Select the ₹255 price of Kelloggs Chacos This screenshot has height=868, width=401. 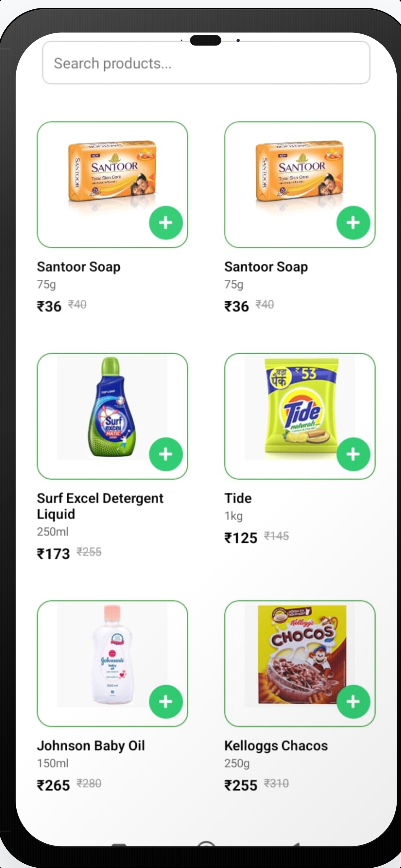pyautogui.click(x=241, y=786)
